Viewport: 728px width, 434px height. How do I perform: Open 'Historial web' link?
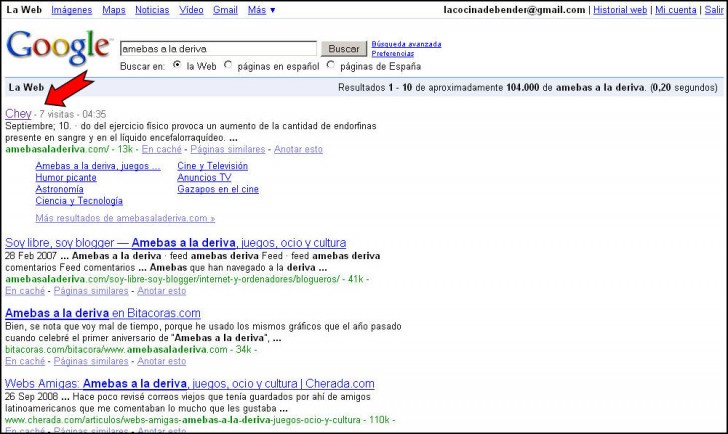point(620,10)
